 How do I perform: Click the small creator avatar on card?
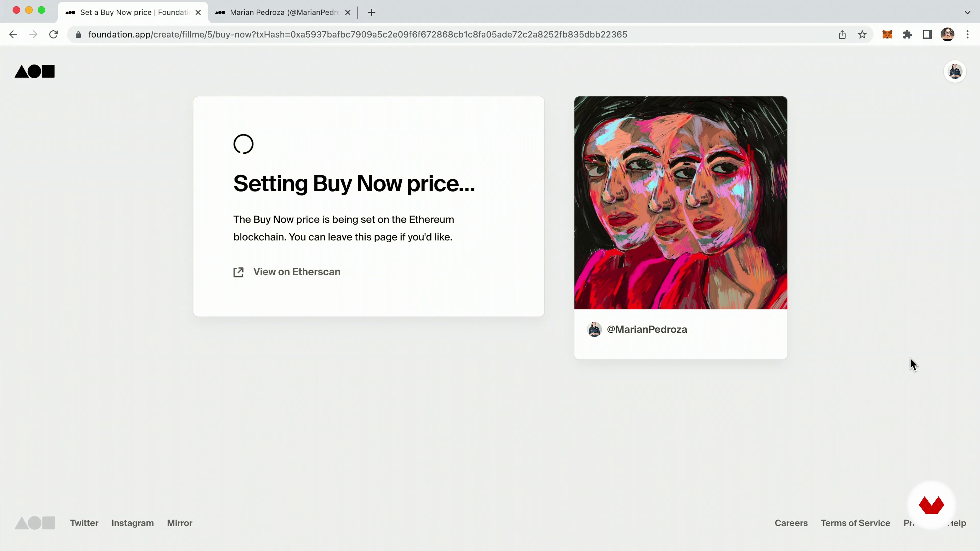[x=594, y=329]
